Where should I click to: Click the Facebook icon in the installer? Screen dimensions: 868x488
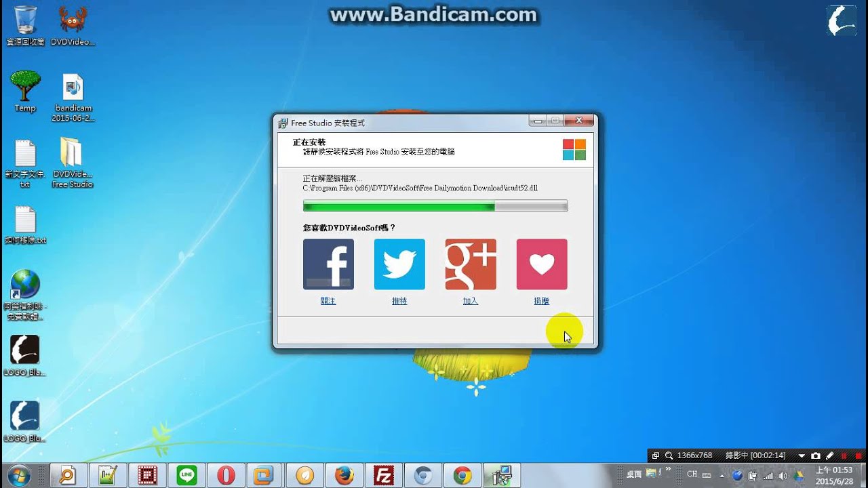click(328, 264)
